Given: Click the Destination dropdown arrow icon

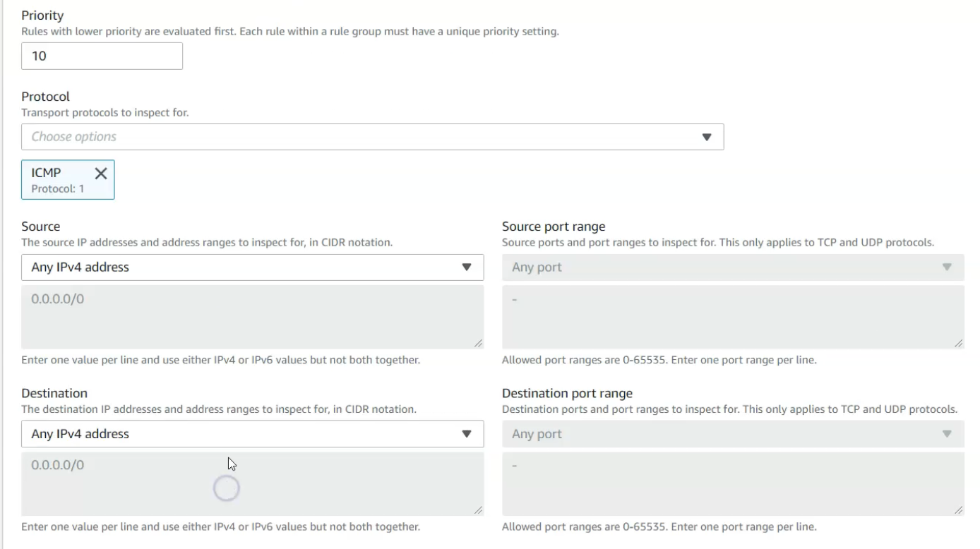Looking at the screenshot, I should (x=466, y=434).
